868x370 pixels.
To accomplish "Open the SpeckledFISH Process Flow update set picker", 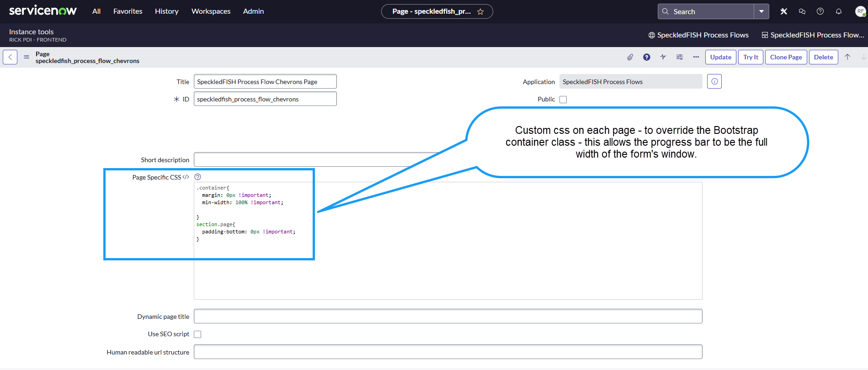I will [813, 35].
